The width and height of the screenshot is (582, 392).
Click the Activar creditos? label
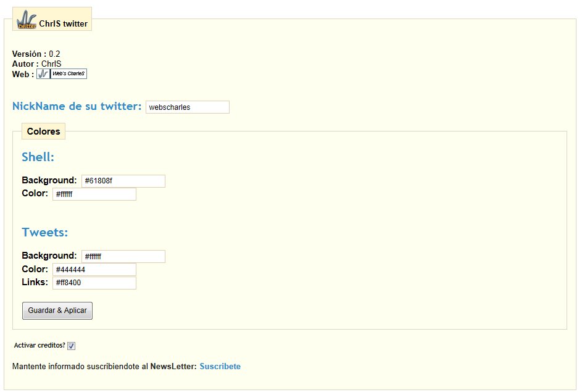[39, 345]
